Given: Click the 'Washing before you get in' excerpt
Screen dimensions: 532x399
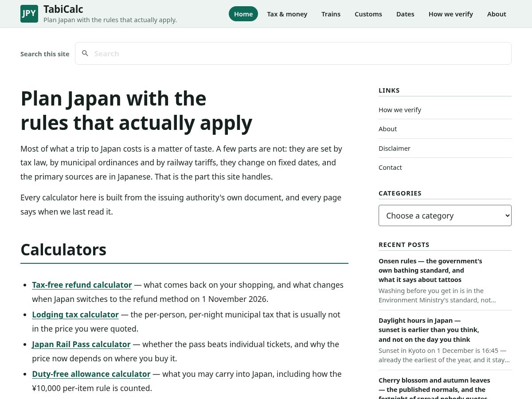Looking at the screenshot, I should tap(437, 295).
